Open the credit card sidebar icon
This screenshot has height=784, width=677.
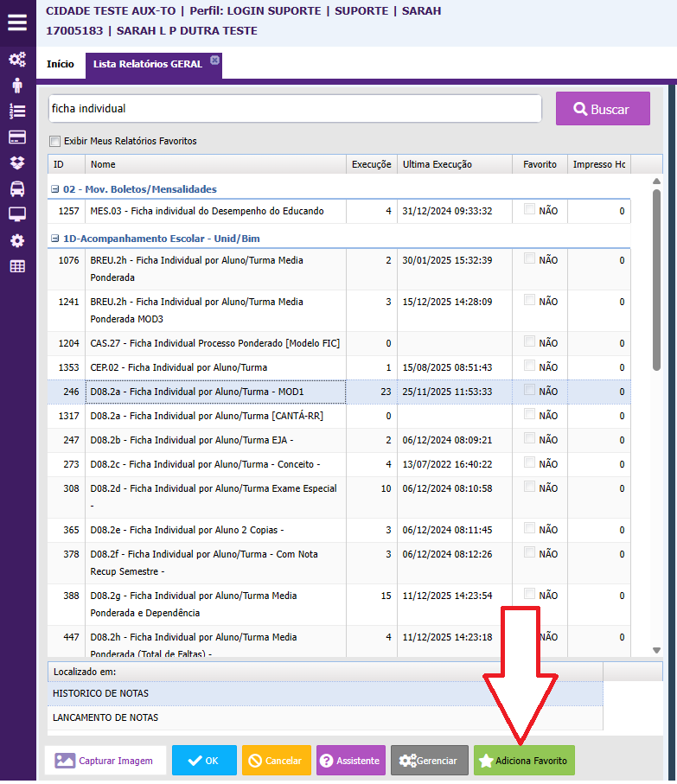click(17, 137)
